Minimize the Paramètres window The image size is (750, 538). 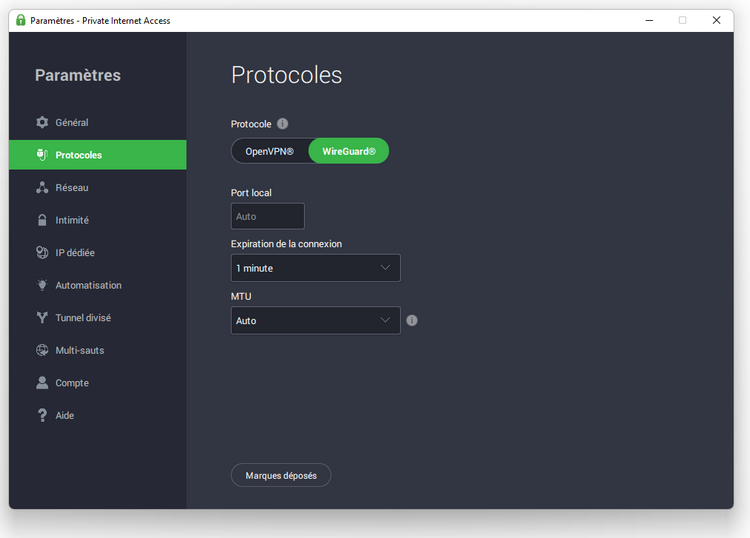click(649, 20)
